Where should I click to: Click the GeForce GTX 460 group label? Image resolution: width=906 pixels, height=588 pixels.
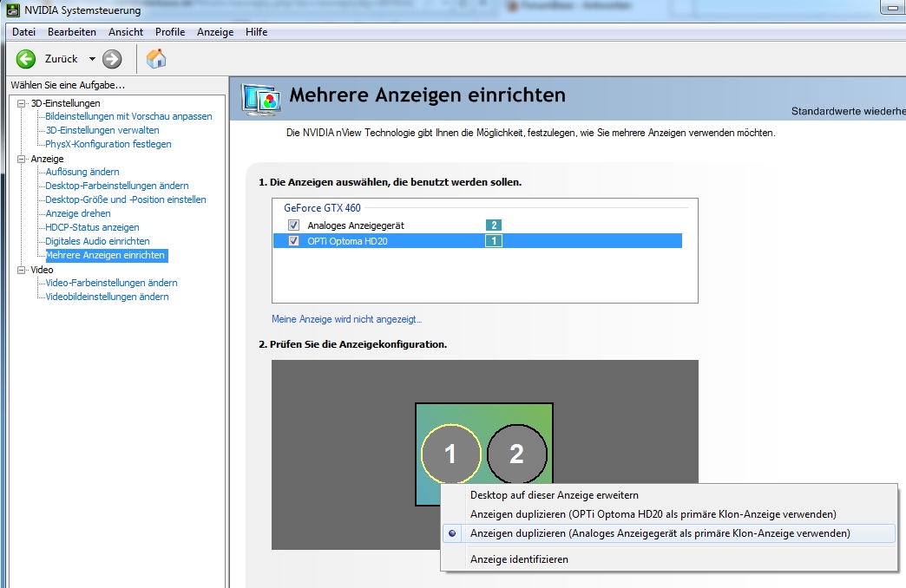[x=322, y=208]
